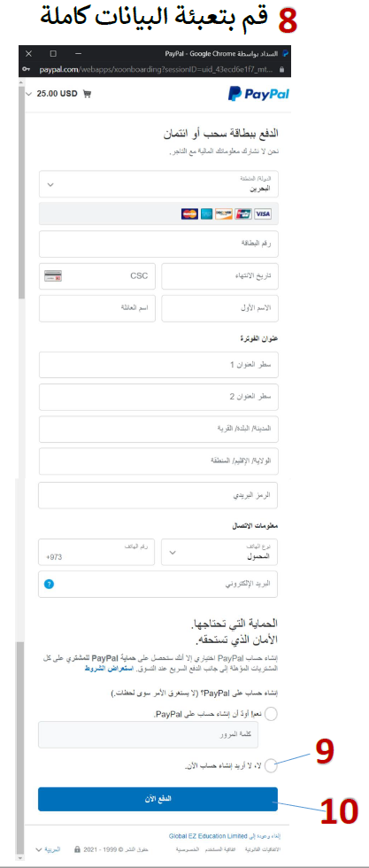
Task: Select yes, create a PayPal account radio
Action: (271, 714)
